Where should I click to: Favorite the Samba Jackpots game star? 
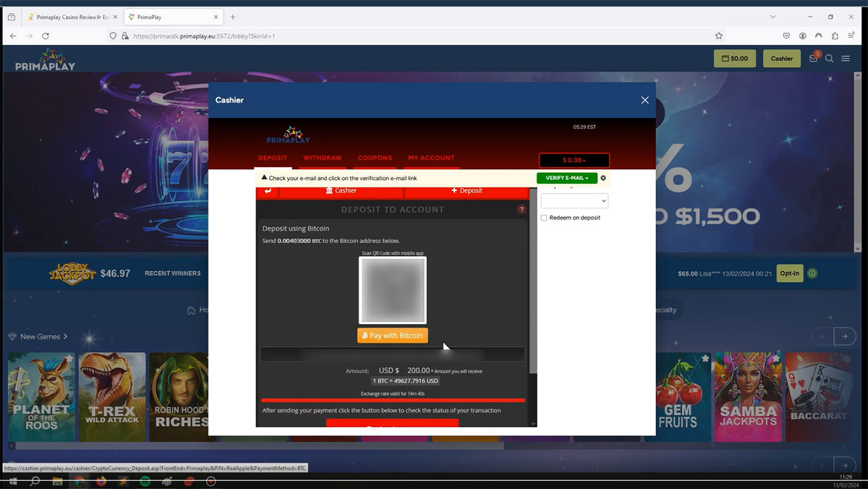[775, 359]
